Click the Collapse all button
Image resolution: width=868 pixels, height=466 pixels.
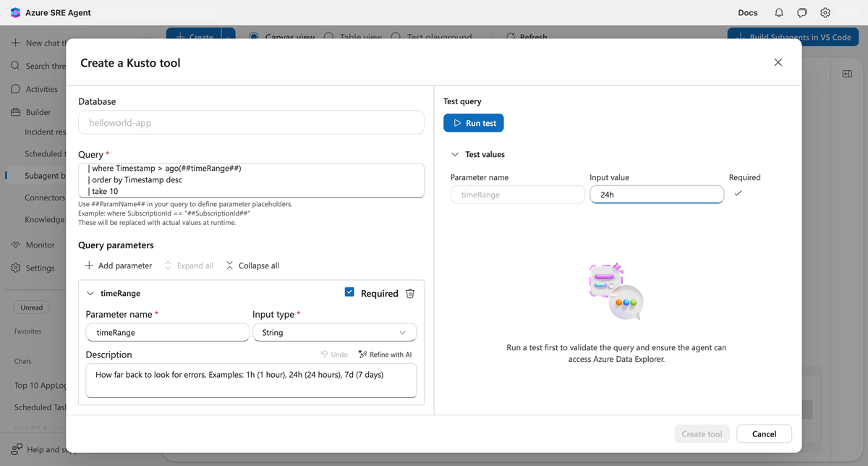[x=252, y=266]
